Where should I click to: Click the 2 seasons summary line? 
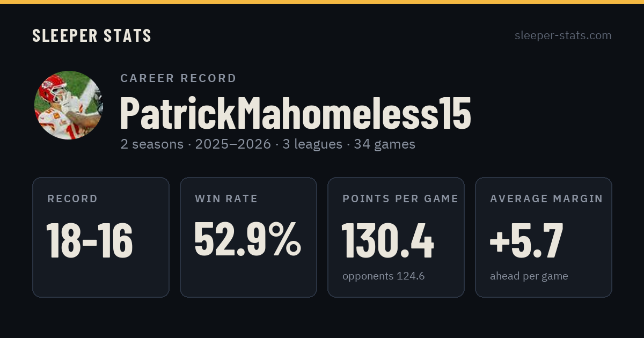[x=268, y=144]
